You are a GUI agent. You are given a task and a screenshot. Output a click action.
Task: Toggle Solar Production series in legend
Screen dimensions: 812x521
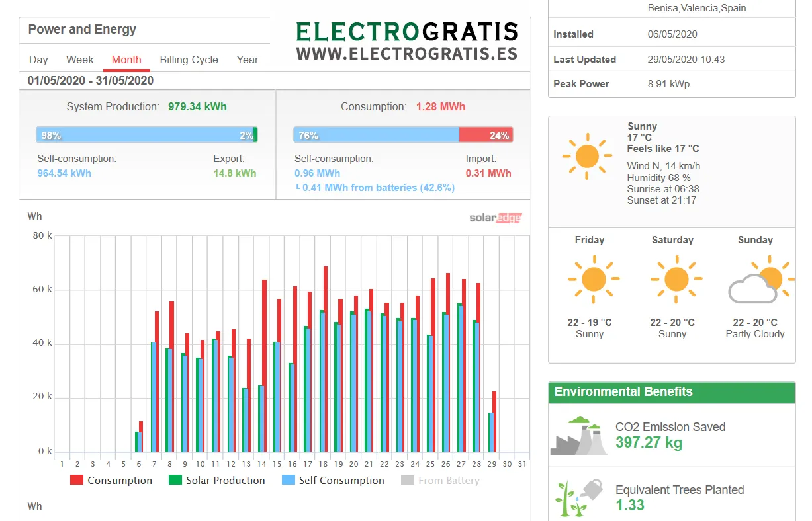[x=217, y=481]
